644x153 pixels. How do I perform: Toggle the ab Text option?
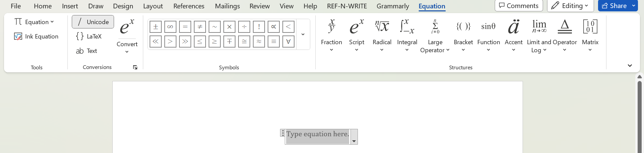point(87,51)
